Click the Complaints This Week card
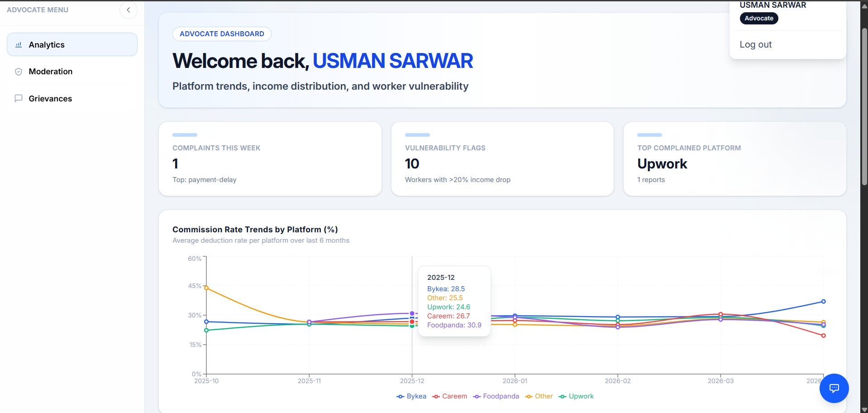Screen dimensions: 868x413 tap(270, 158)
